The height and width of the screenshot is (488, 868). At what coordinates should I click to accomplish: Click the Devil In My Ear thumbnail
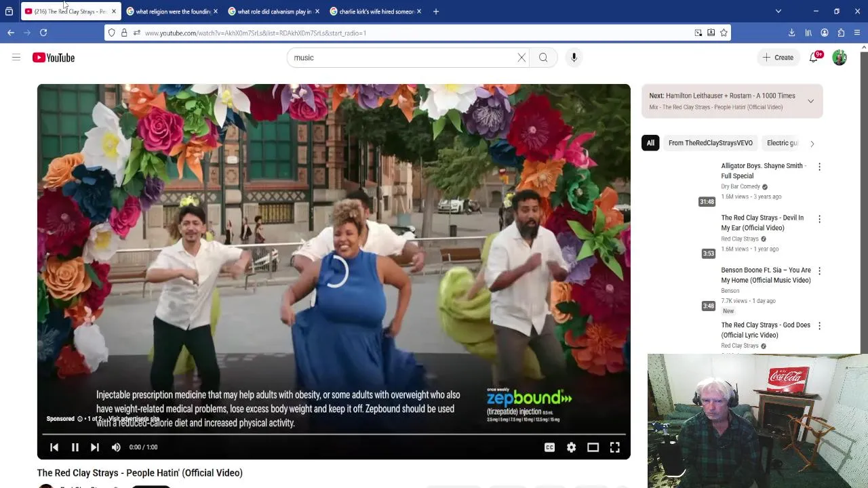tap(678, 236)
